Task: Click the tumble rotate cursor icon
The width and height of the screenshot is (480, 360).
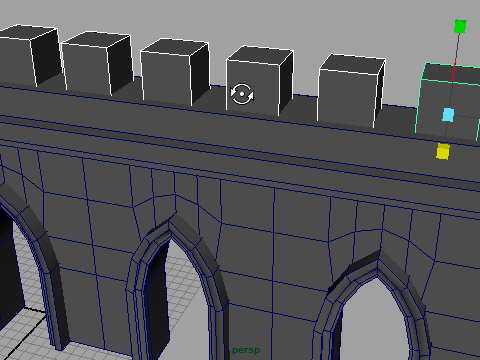Action: click(242, 94)
